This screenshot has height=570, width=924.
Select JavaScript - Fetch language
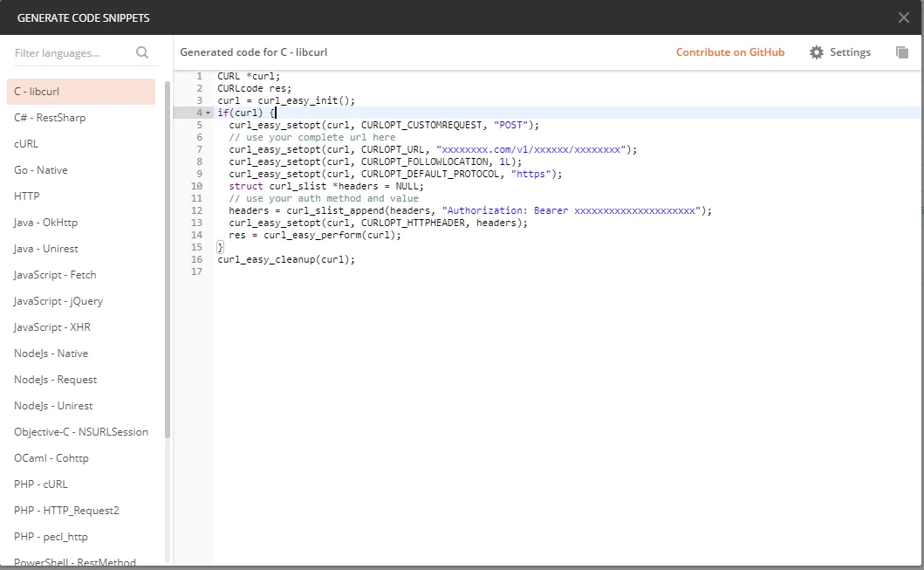pyautogui.click(x=81, y=275)
